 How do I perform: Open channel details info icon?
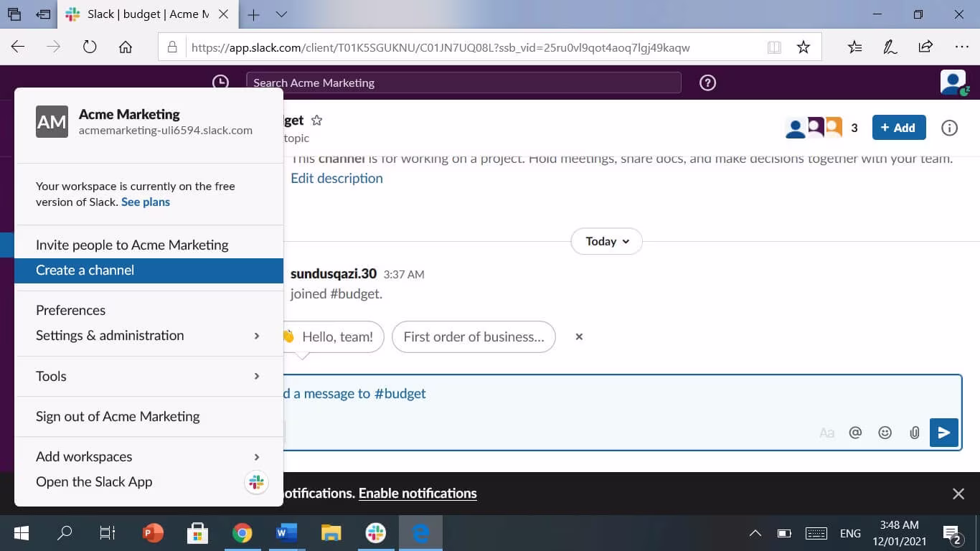click(949, 128)
